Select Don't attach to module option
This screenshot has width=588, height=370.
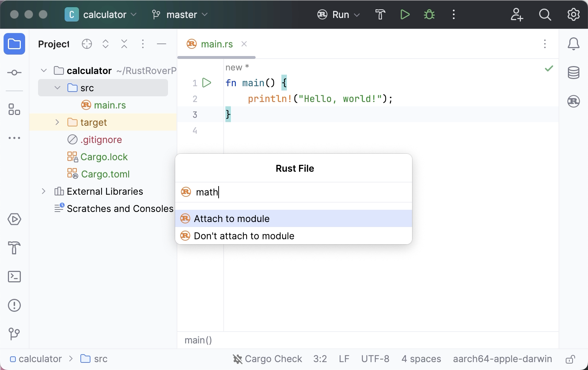coord(294,236)
